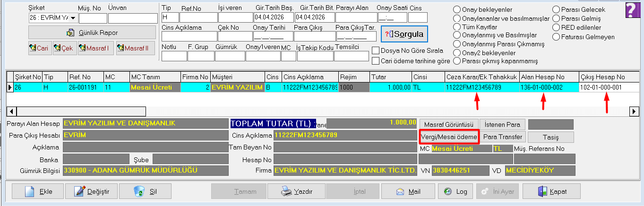Click the Değiştir edit button
The image size is (644, 206).
92,191
